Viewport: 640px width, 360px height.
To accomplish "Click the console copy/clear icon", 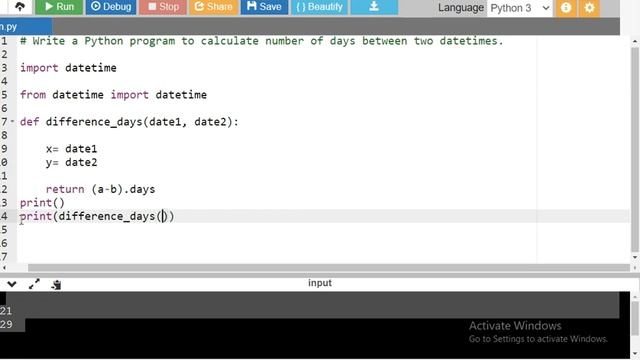I will pyautogui.click(x=56, y=284).
